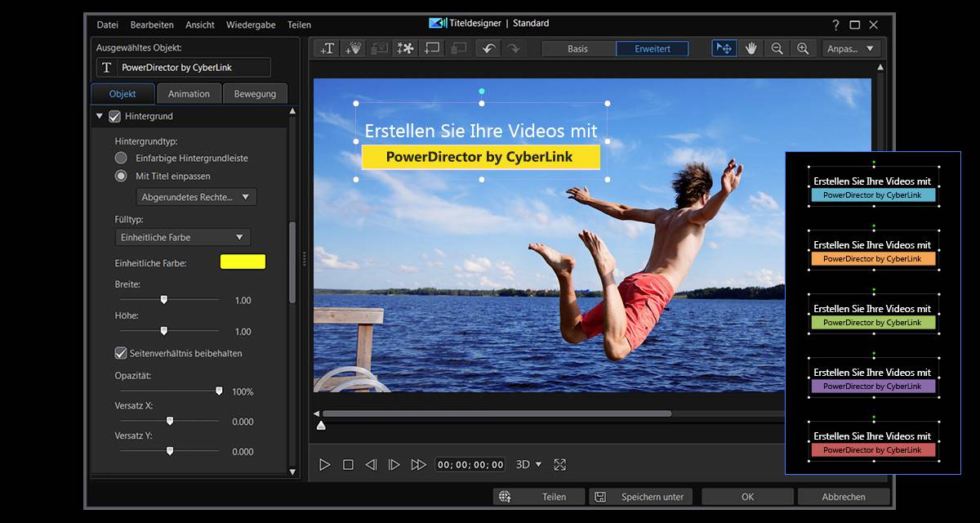Play the title animation preview
Viewport: 980px width, 523px height.
coord(325,464)
